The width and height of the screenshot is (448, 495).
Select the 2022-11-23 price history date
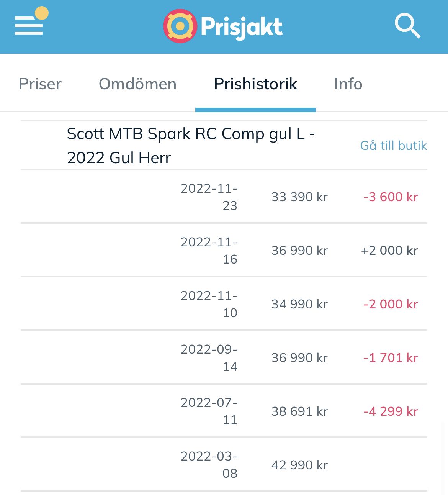tap(209, 197)
